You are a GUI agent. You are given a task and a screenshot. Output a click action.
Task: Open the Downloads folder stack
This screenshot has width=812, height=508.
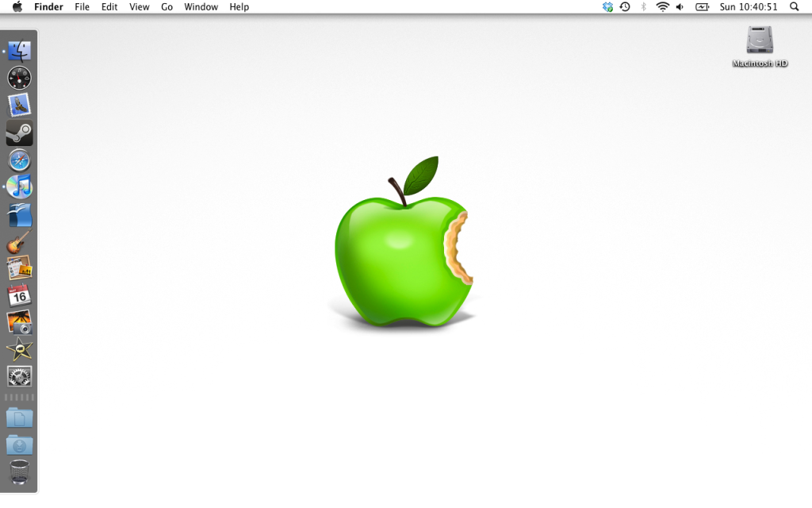[20, 444]
